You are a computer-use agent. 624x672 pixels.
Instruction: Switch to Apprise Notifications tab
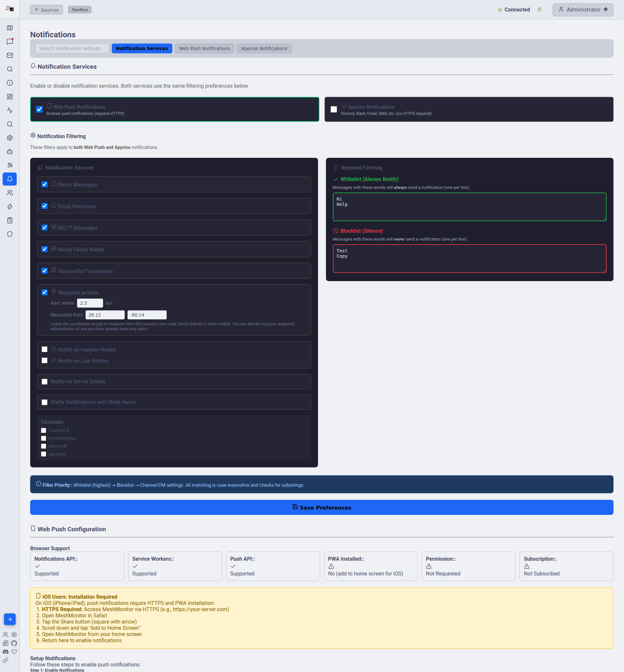pos(264,48)
